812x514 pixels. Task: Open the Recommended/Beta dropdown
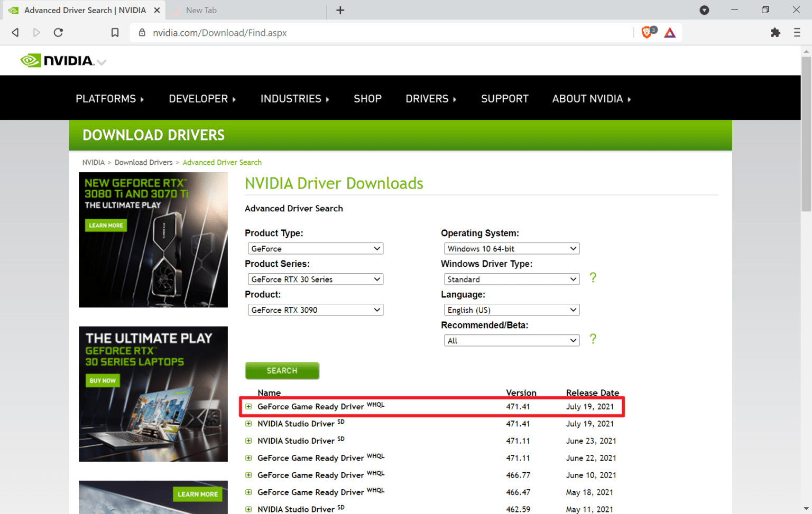pyautogui.click(x=512, y=341)
